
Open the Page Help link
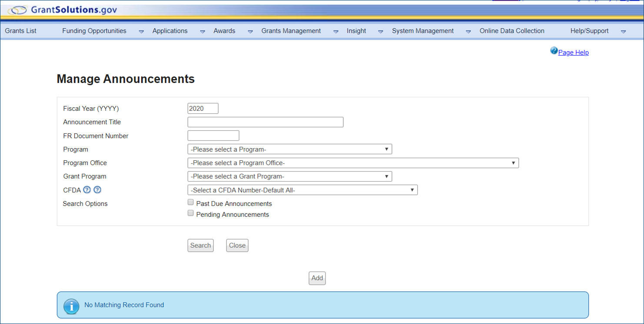(573, 53)
